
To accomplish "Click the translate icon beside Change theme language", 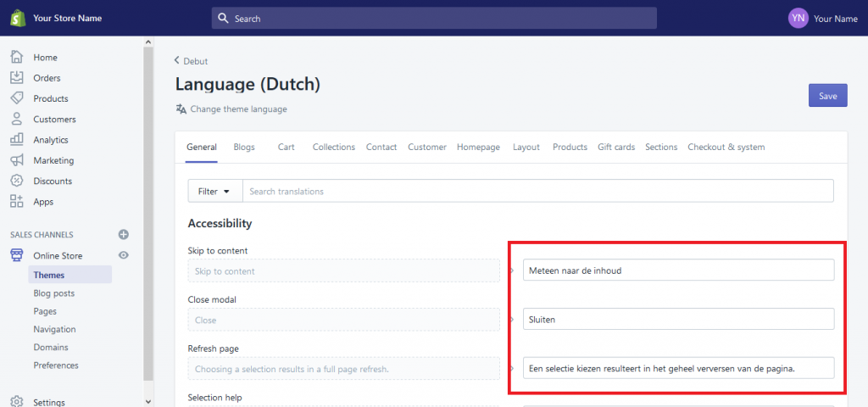I will coord(181,109).
